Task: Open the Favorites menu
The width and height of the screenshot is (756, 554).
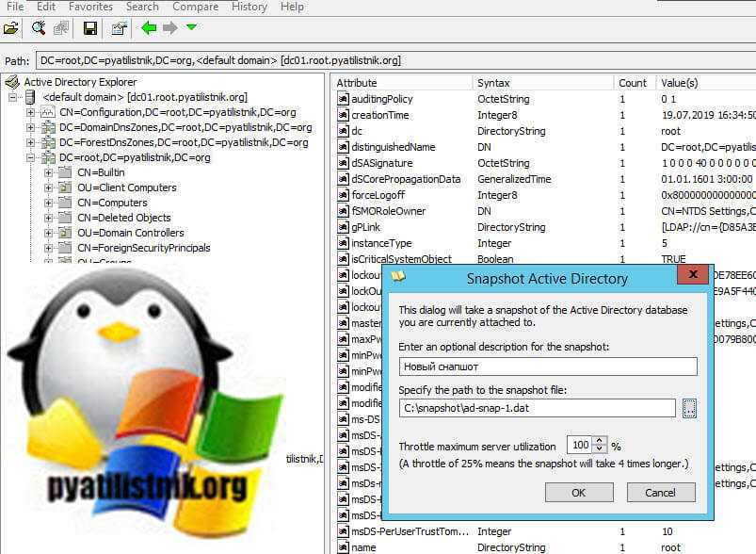Action: pos(88,7)
